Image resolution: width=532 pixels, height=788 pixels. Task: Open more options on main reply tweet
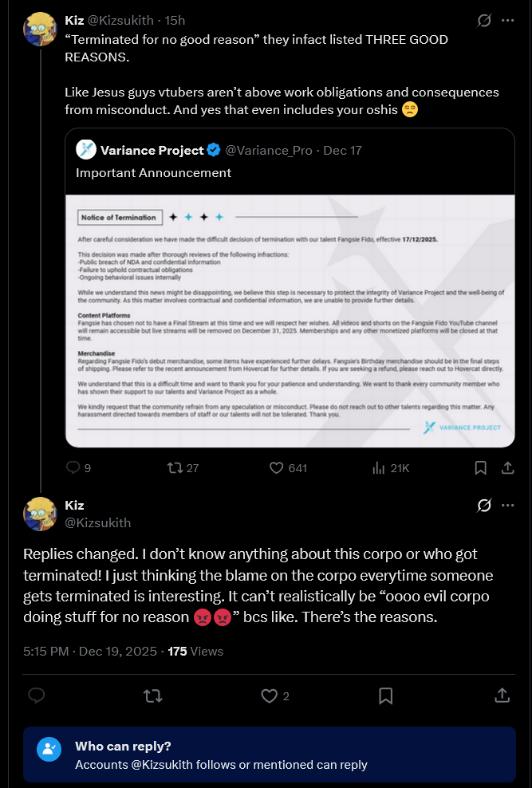coord(508,506)
